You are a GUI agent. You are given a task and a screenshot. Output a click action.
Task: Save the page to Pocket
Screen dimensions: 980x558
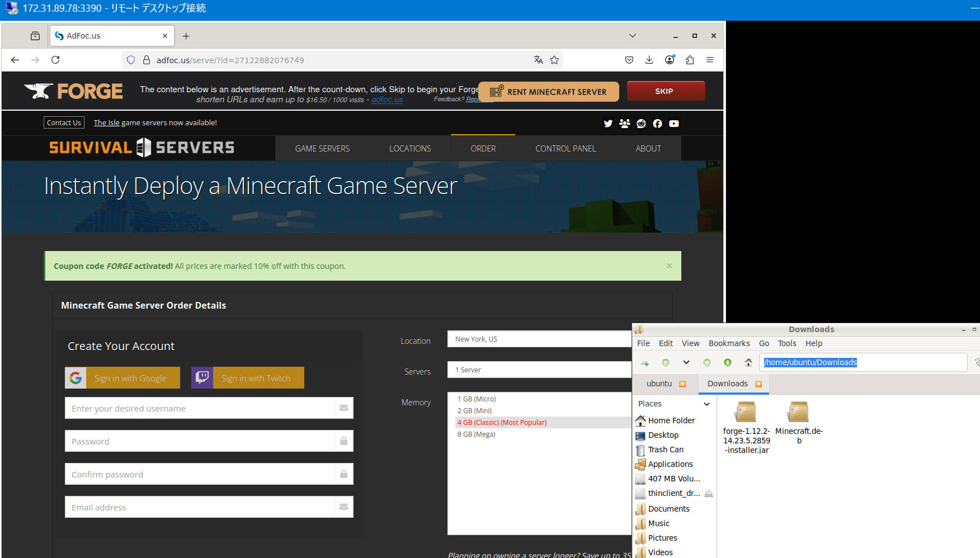tap(629, 60)
